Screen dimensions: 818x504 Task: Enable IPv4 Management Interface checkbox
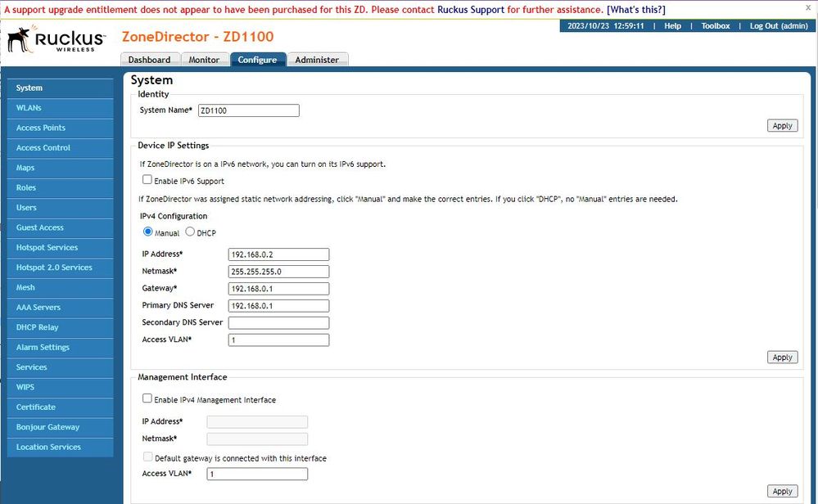tap(147, 399)
